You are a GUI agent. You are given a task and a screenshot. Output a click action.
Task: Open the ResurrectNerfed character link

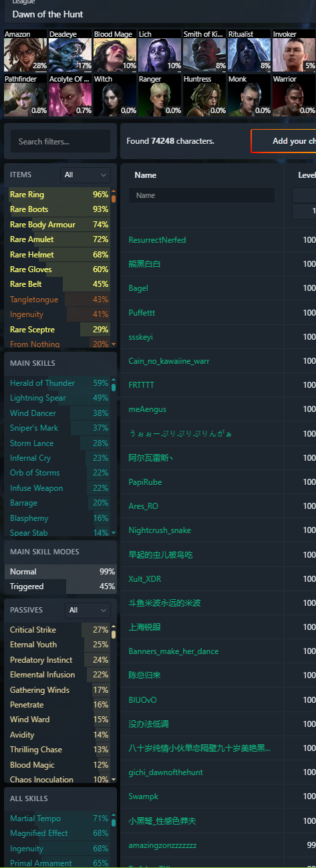click(x=157, y=240)
